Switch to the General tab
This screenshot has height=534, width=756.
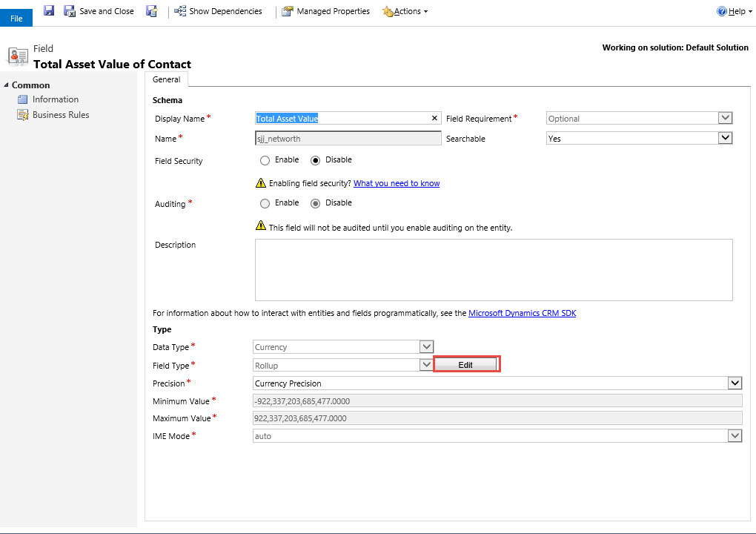click(166, 79)
